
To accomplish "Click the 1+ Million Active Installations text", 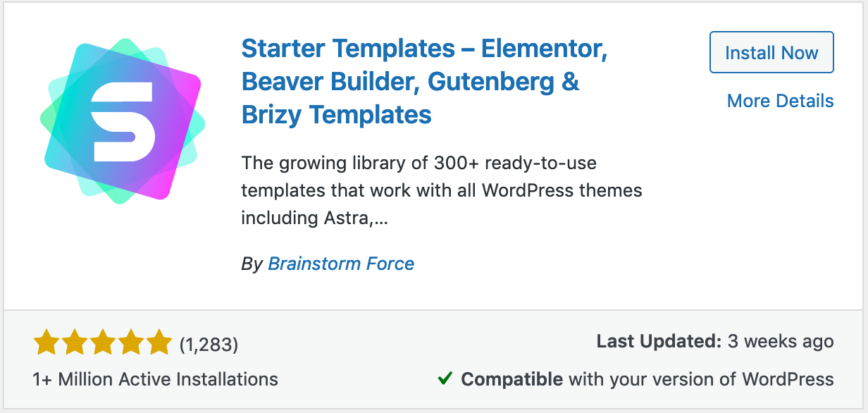I will (155, 379).
